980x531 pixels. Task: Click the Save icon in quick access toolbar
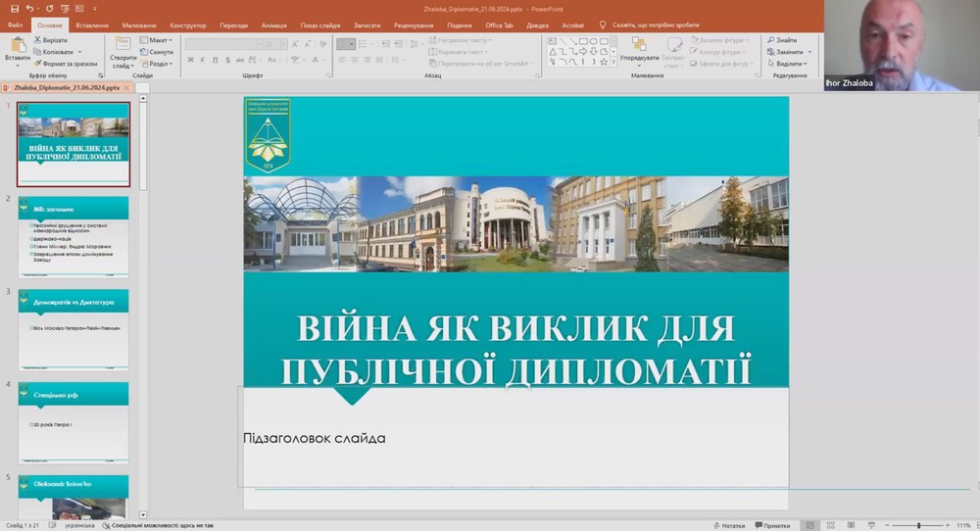(15, 9)
